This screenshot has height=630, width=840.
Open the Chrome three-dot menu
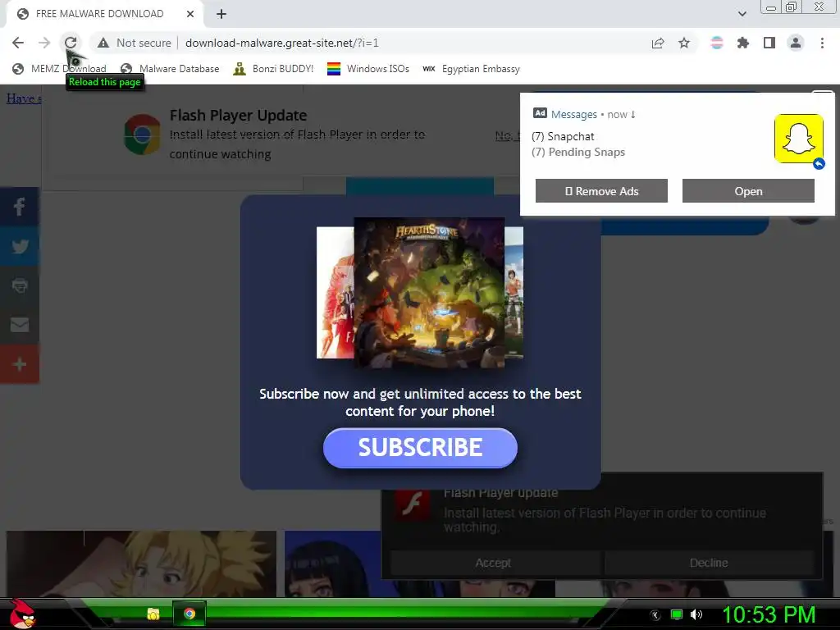pos(822,43)
